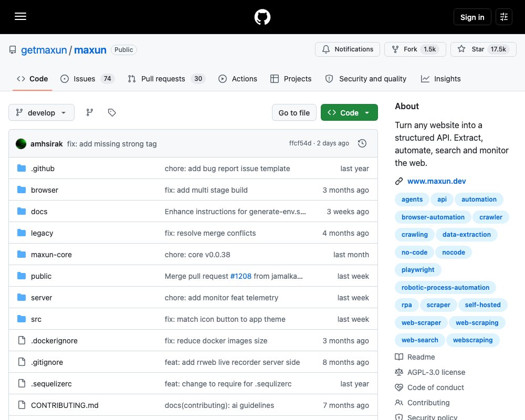Viewport: 525px width, 420px height.
Task: Click the Sign in button
Action: (x=472, y=17)
